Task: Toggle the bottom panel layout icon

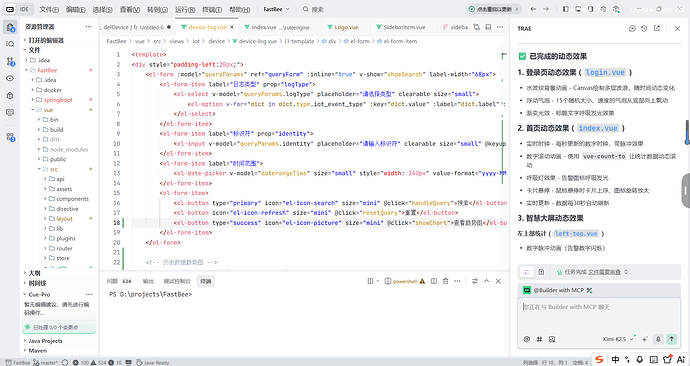Action: [x=578, y=9]
